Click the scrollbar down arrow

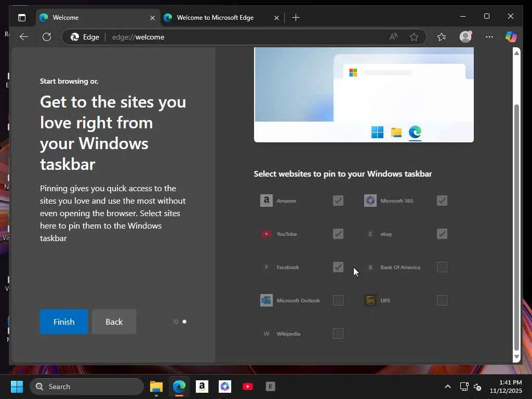[x=516, y=356]
